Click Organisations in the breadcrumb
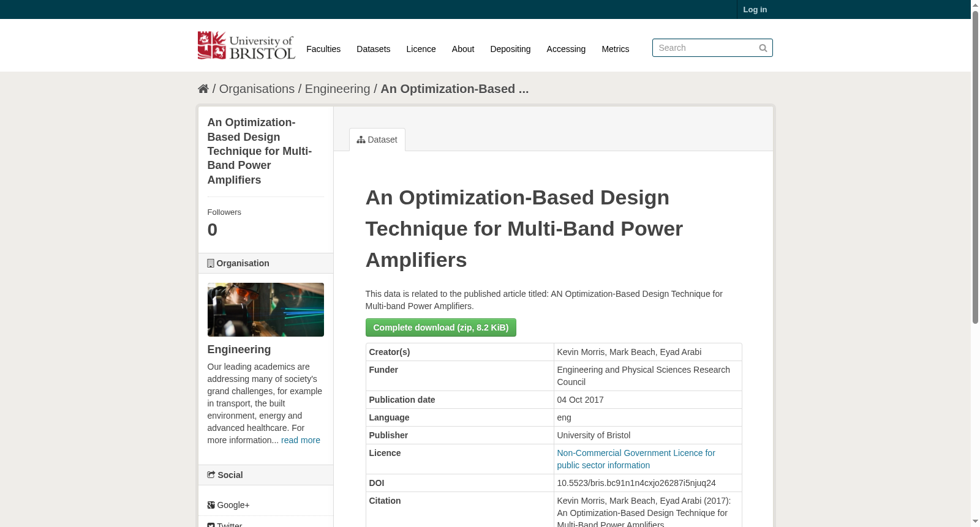Screen dimensions: 980x527 (x=257, y=89)
